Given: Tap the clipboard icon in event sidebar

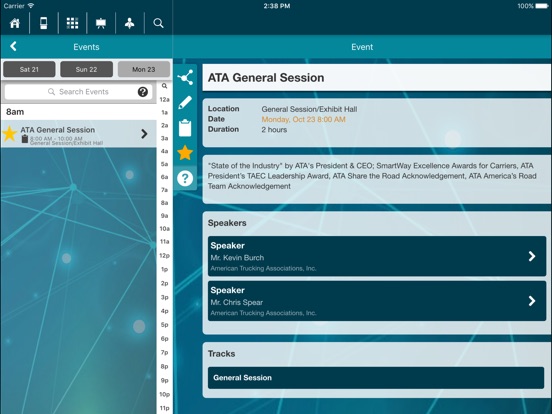Looking at the screenshot, I should [185, 128].
